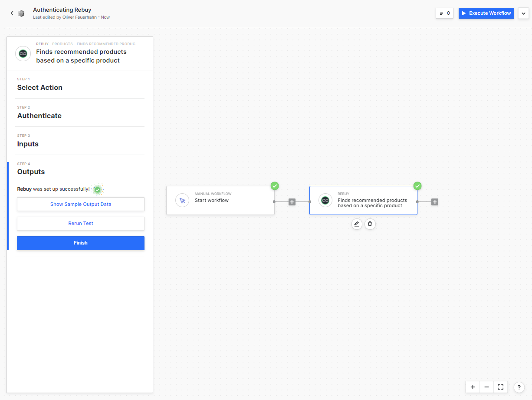This screenshot has height=400, width=532.
Task: Click PRODUCTS - FINDS RECOMMENDED breadcrumb text
Action: point(95,44)
